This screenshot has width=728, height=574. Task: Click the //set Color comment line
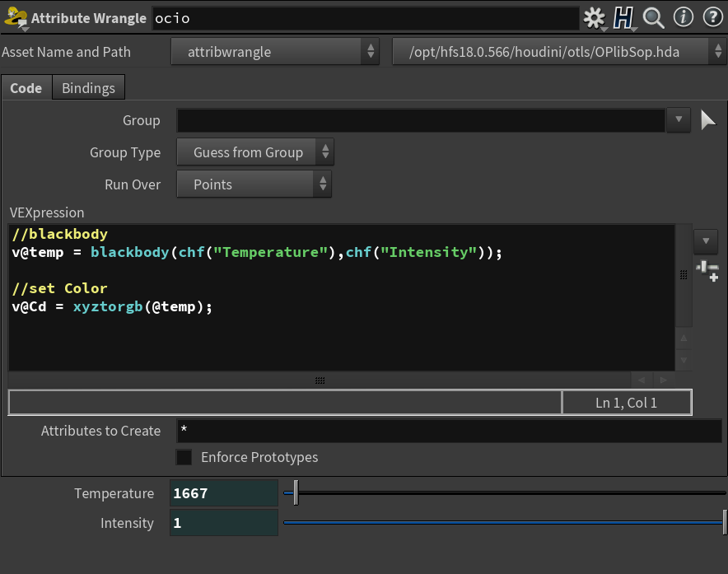(x=60, y=288)
